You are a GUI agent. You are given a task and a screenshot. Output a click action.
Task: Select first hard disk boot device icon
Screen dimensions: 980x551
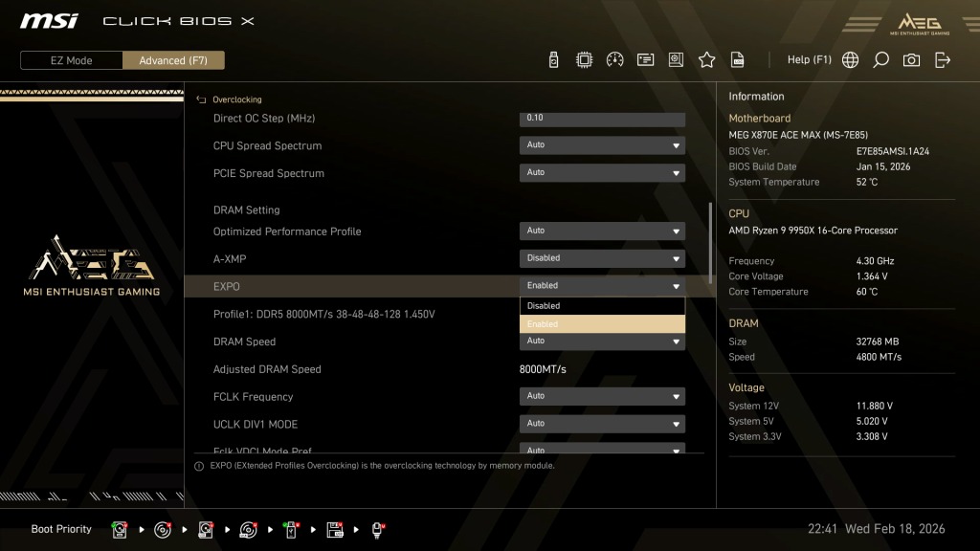coord(119,530)
